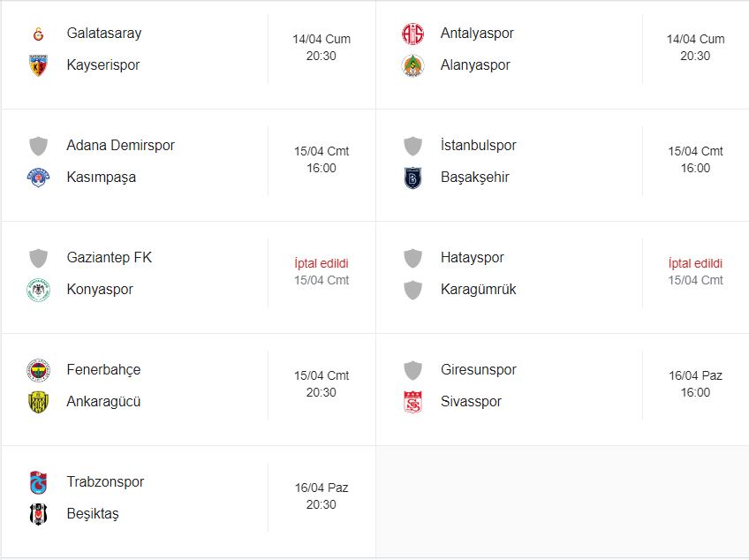749x560 pixels.
Task: Open the Hatayspor team name
Action: [x=472, y=258]
